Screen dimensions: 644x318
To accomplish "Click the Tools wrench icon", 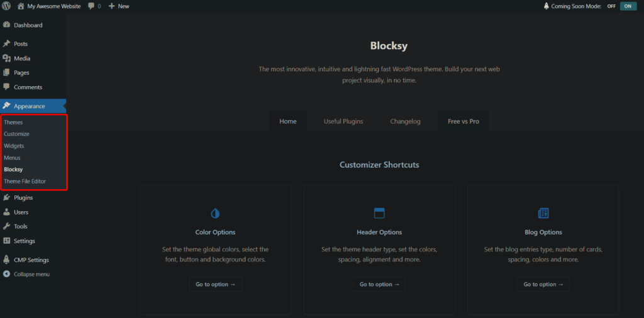I will (x=6, y=226).
